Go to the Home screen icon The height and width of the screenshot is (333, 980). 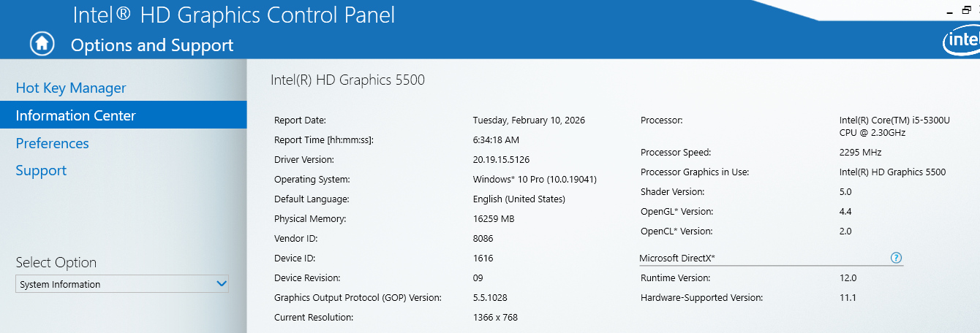[x=42, y=44]
